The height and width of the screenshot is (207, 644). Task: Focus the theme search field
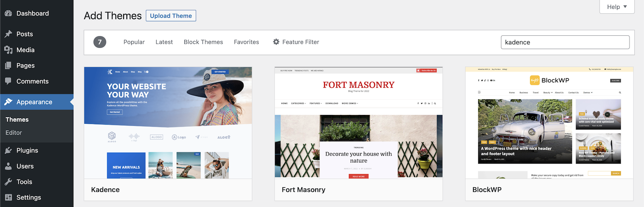tap(565, 42)
